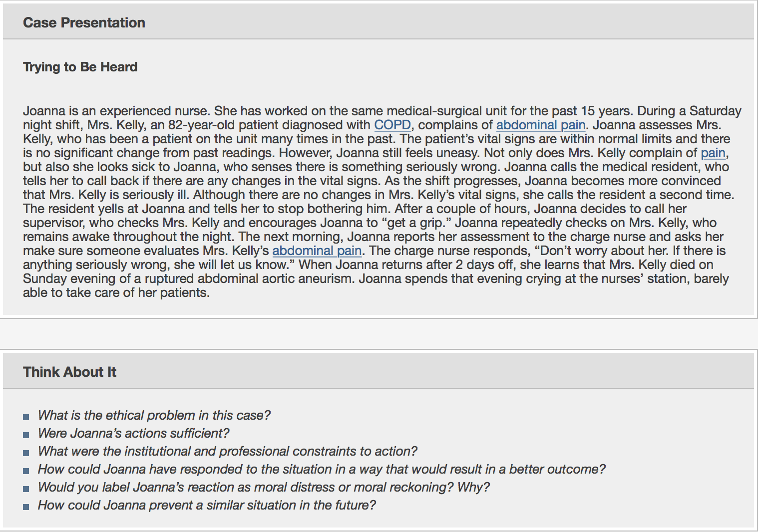
Task: Click the "Think About It" section header
Action: 69,372
